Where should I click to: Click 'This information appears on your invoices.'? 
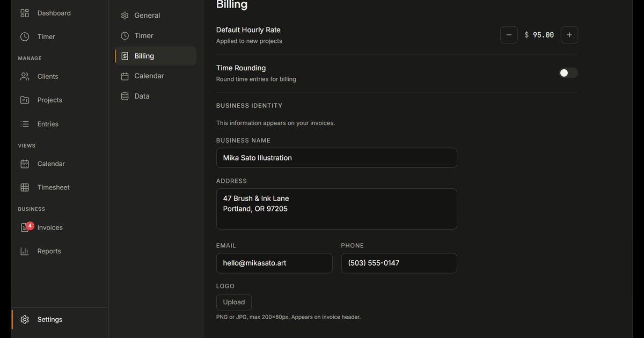[x=275, y=123]
